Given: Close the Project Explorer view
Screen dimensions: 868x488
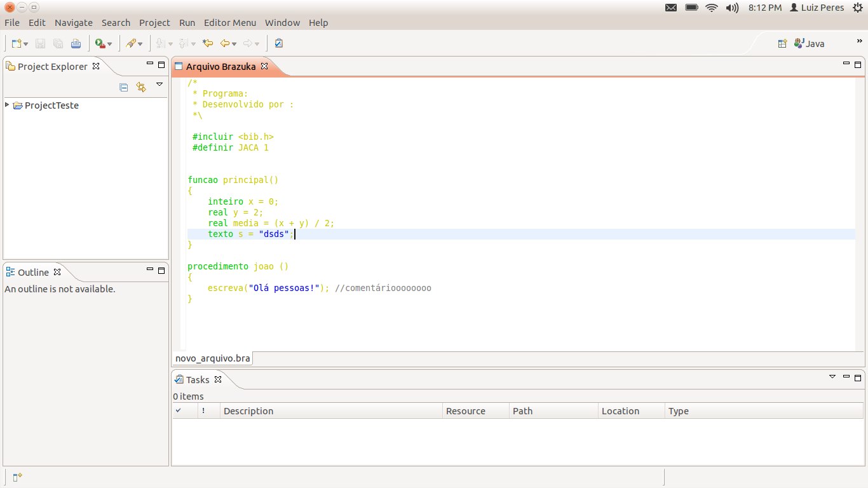Looking at the screenshot, I should (96, 66).
